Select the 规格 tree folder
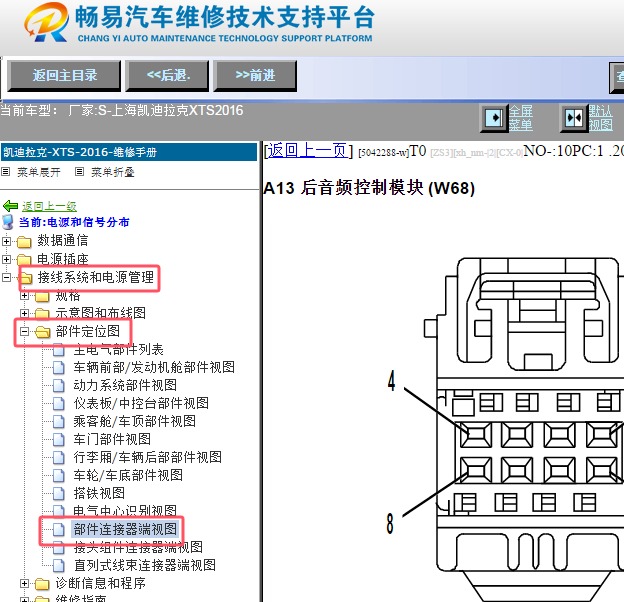This screenshot has width=624, height=602. (x=68, y=296)
